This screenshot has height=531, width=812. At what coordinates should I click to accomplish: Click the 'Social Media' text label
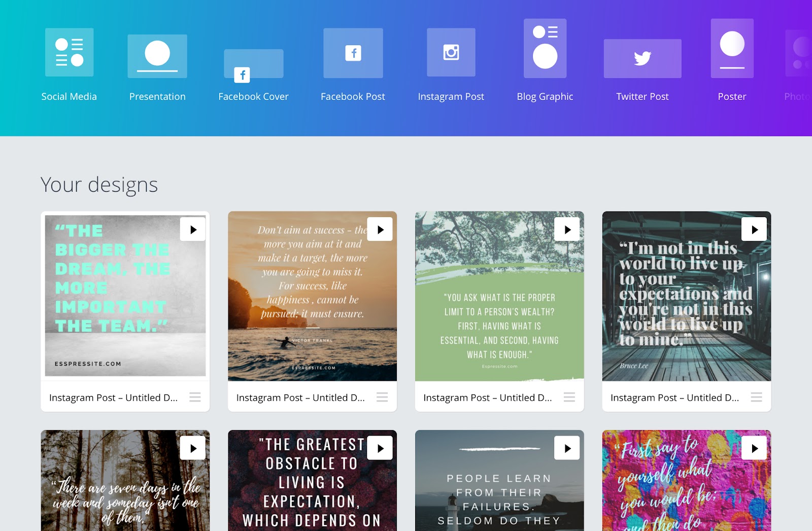click(69, 96)
